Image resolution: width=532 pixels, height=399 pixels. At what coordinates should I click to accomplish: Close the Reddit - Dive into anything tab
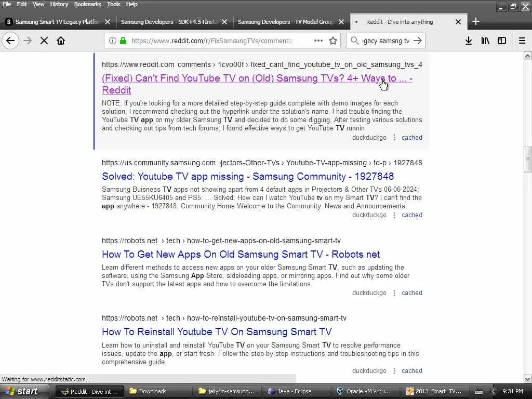(458, 22)
